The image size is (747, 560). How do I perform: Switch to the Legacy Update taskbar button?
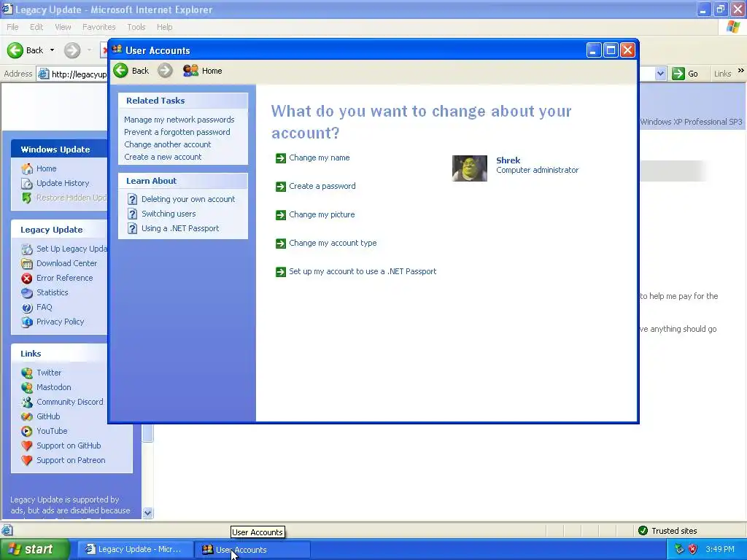(136, 549)
